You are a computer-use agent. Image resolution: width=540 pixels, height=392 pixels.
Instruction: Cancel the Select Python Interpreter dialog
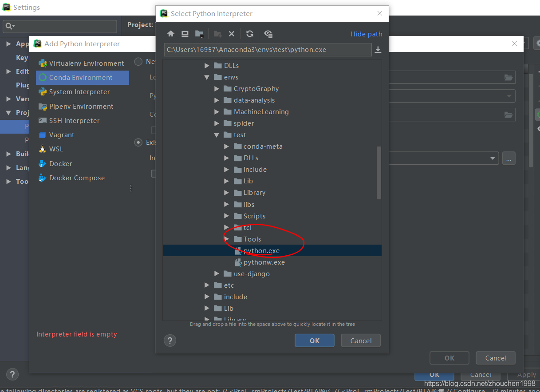tap(361, 341)
